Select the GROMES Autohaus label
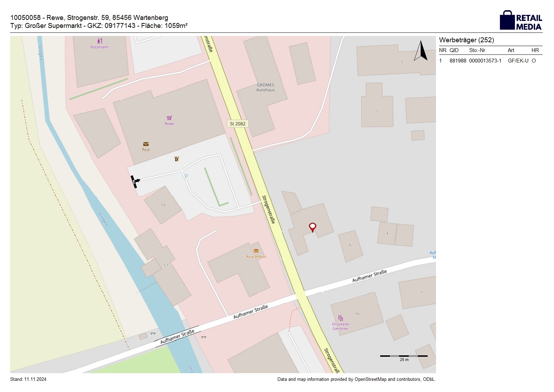This screenshot has width=554, height=392. click(x=265, y=87)
